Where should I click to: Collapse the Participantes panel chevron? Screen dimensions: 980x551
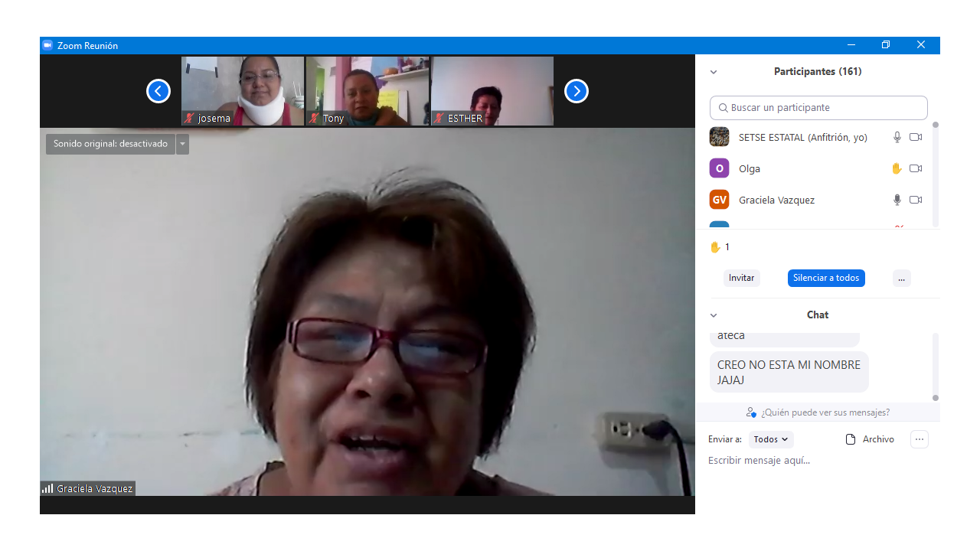point(714,72)
